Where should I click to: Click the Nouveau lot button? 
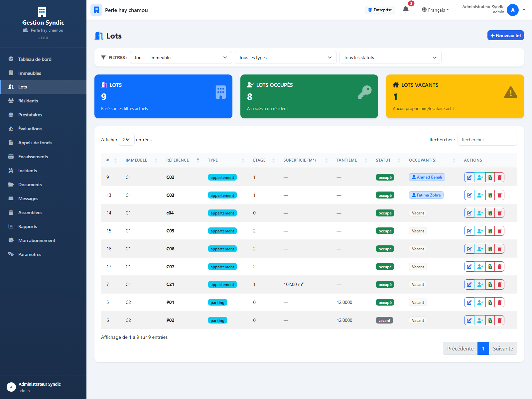click(505, 35)
